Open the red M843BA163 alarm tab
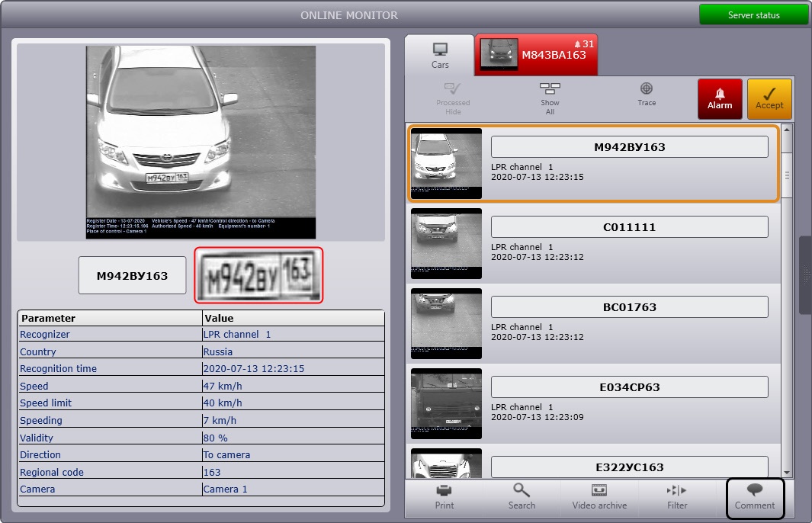Image resolution: width=812 pixels, height=523 pixels. coord(535,55)
